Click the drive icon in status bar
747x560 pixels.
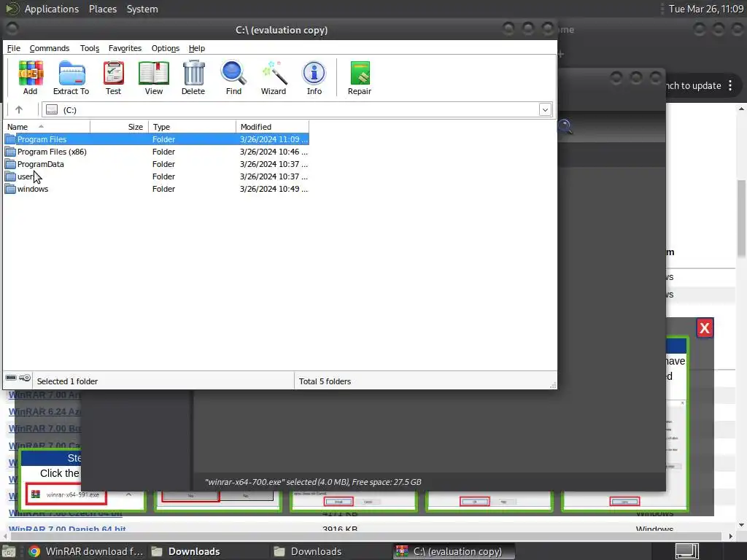pyautogui.click(x=10, y=378)
